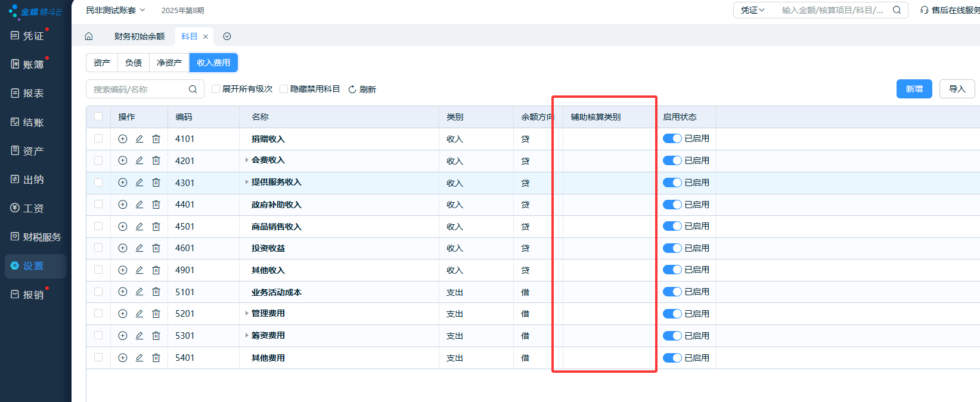This screenshot has width=980, height=402.
Task: Tick the 隐藏禁用科目 checkbox
Action: tap(284, 89)
